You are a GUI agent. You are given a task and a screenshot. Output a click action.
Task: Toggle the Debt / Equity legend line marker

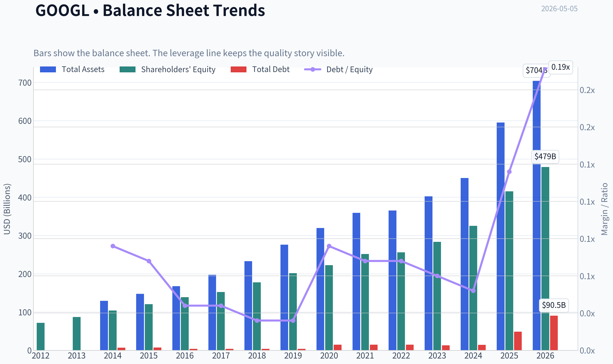313,69
